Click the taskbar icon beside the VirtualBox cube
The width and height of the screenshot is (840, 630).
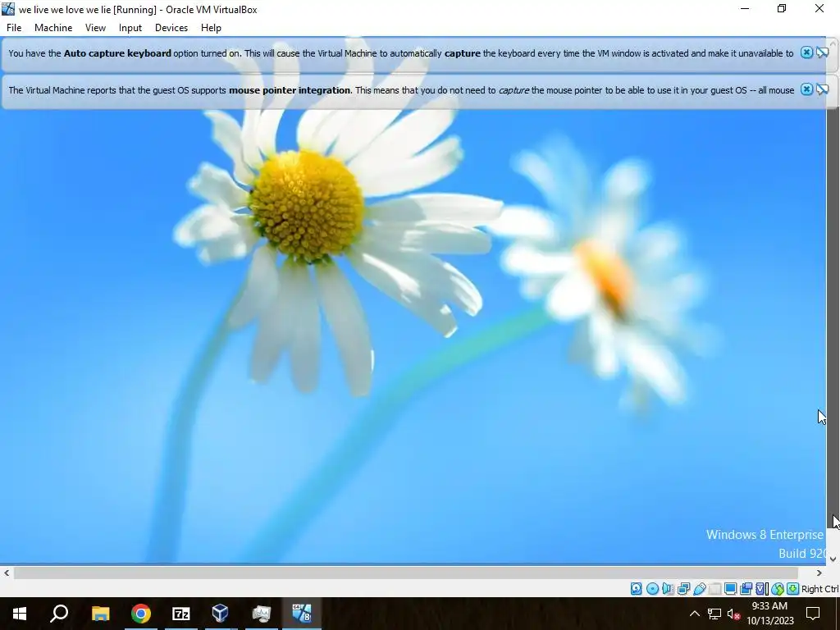[262, 614]
